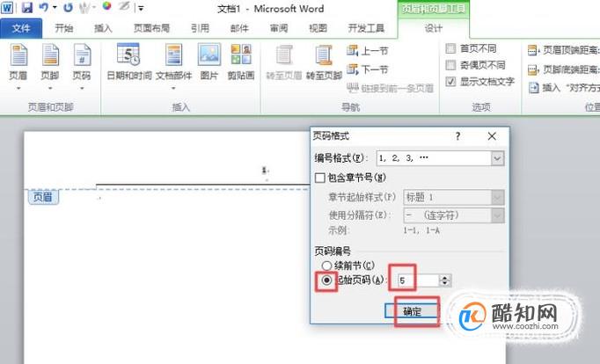
Task: Insert 日期和时间 date and time
Action: pos(129,62)
